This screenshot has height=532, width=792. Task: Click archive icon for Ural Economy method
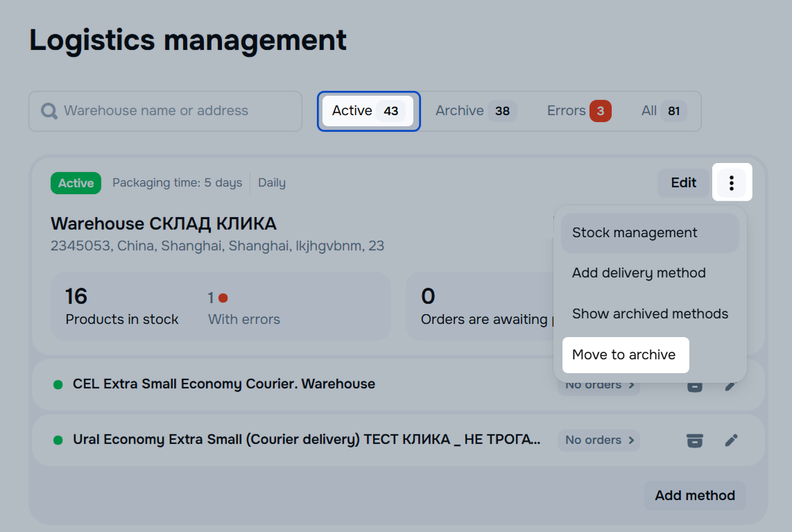click(694, 440)
